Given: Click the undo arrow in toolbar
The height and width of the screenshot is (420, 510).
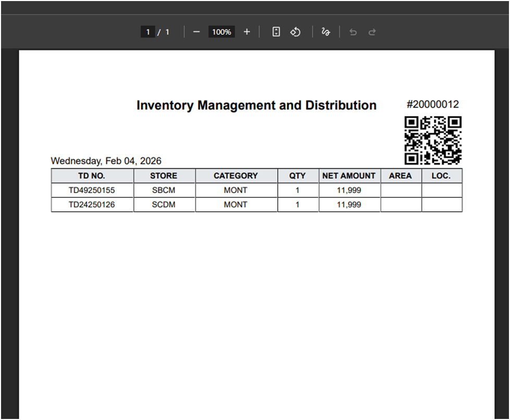Looking at the screenshot, I should [x=353, y=32].
